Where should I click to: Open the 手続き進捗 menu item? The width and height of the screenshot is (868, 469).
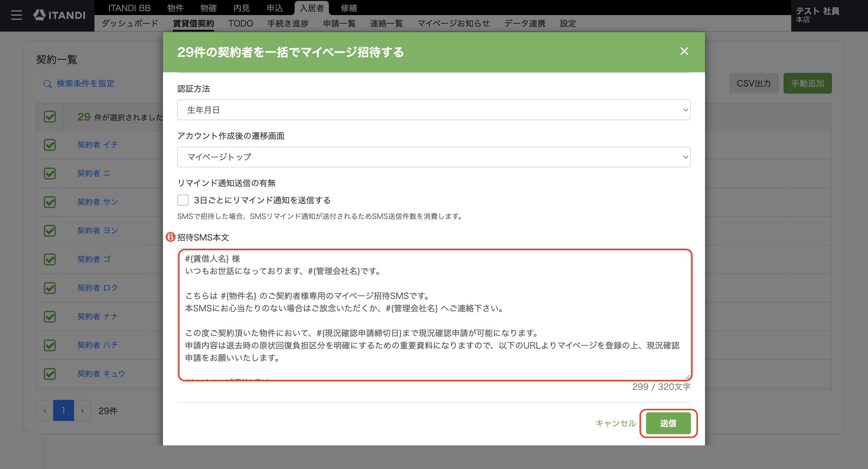coord(288,23)
